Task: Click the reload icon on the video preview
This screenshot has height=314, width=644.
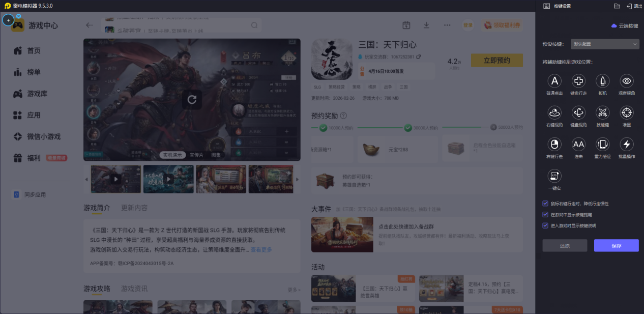Action: tap(192, 100)
